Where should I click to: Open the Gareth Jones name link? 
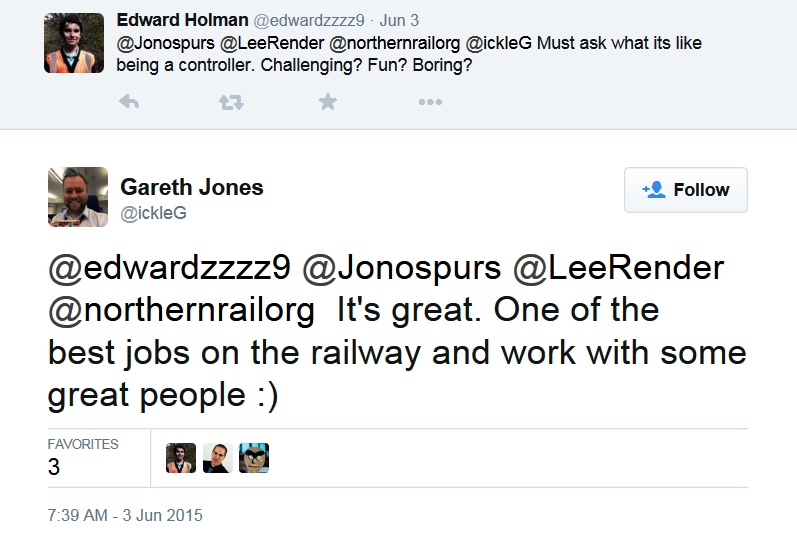tap(192, 187)
